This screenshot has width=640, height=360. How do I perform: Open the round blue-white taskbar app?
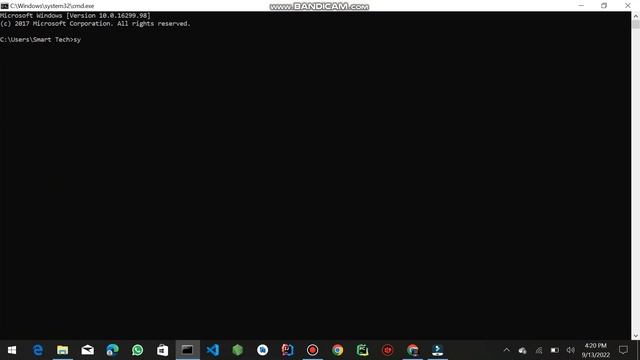[x=262, y=350]
